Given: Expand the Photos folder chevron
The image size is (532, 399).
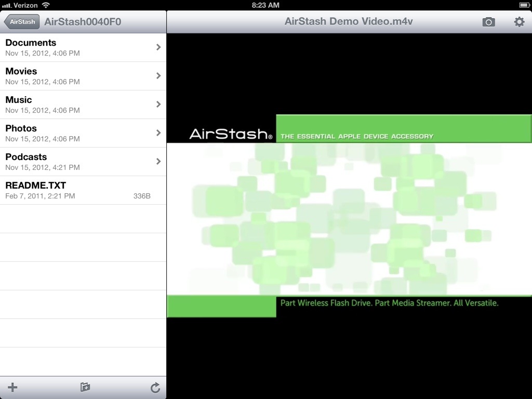Looking at the screenshot, I should pyautogui.click(x=158, y=132).
